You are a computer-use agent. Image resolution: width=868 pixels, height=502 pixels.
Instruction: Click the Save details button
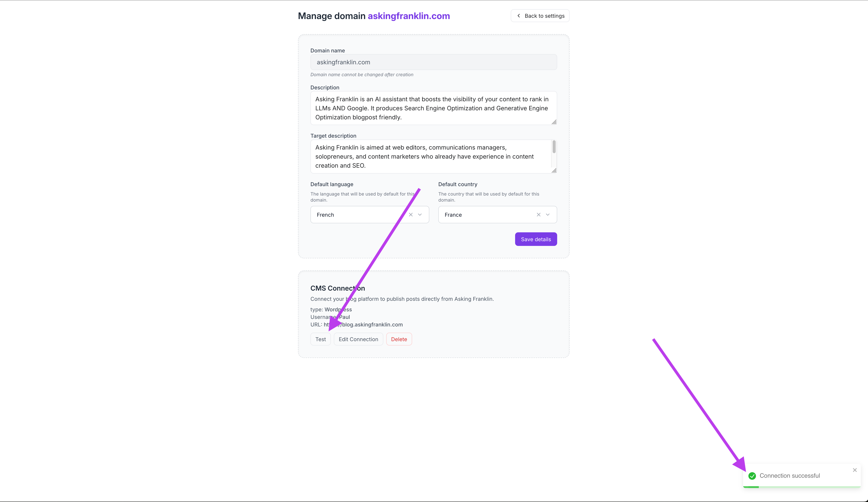(x=536, y=239)
